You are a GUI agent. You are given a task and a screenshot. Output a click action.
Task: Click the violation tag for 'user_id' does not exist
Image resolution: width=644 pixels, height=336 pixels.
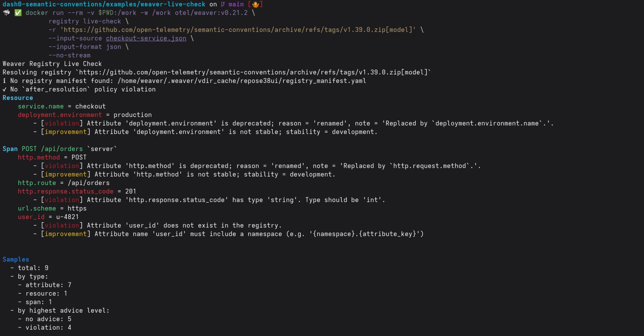[x=62, y=226]
